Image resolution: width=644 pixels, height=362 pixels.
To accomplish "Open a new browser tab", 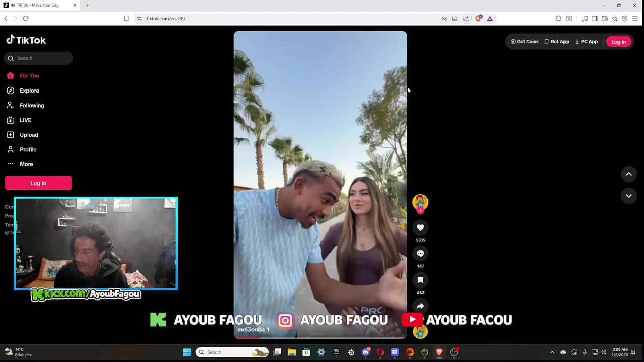I will [x=88, y=5].
